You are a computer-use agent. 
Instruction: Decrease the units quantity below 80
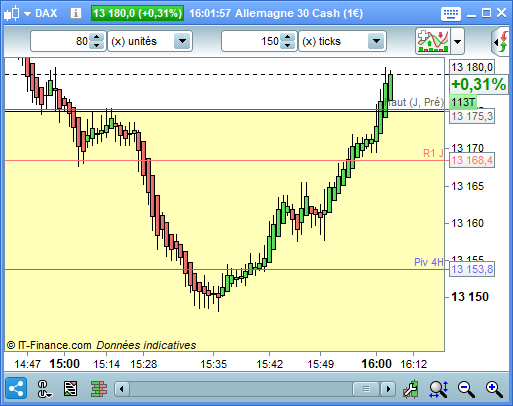(x=97, y=46)
